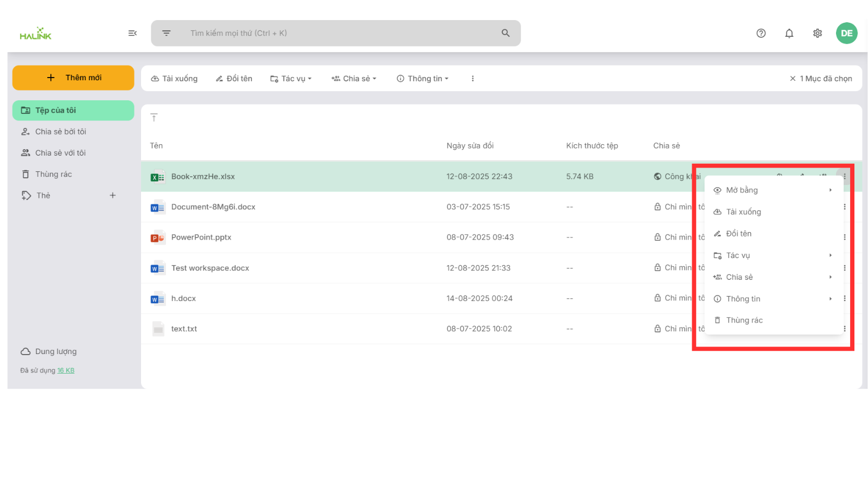Image resolution: width=868 pixels, height=488 pixels.
Task: Expand Tác vụ dropdown in toolbar
Action: click(291, 79)
